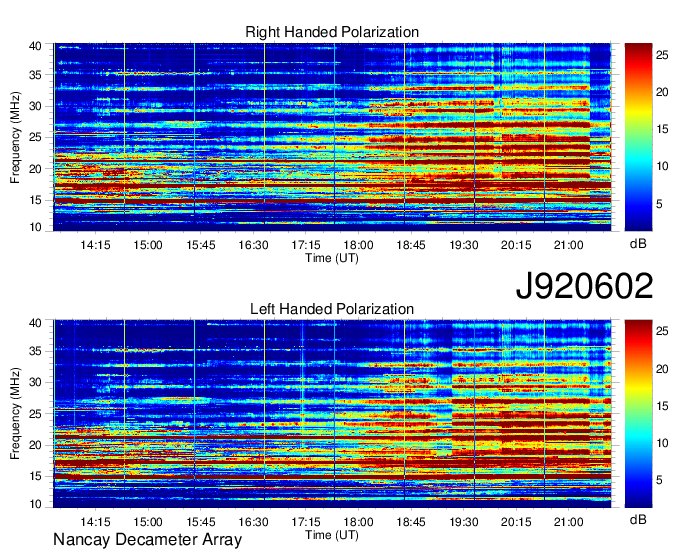Click the Right Handed Polarization spectrogram image
The width and height of the screenshot is (680, 552).
click(x=332, y=137)
